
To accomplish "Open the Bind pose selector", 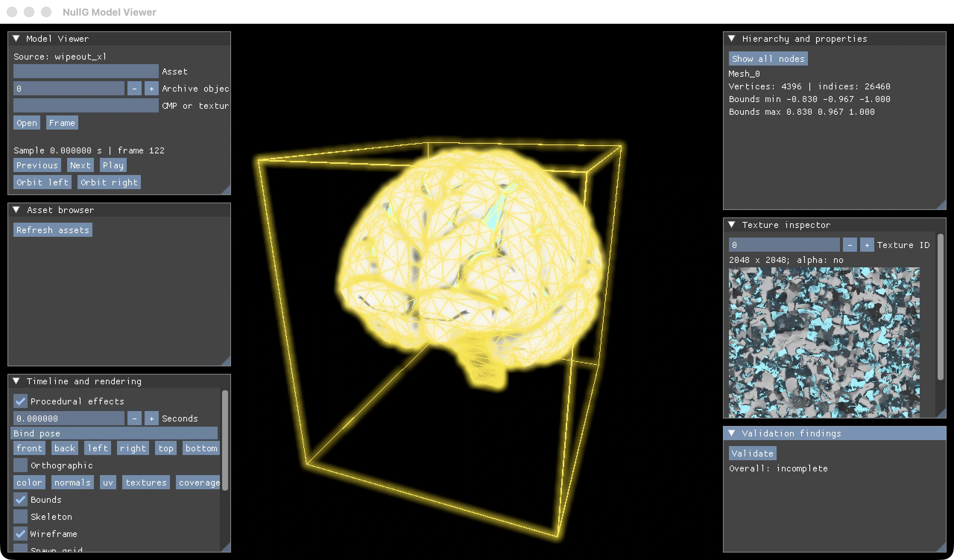I will (x=114, y=433).
